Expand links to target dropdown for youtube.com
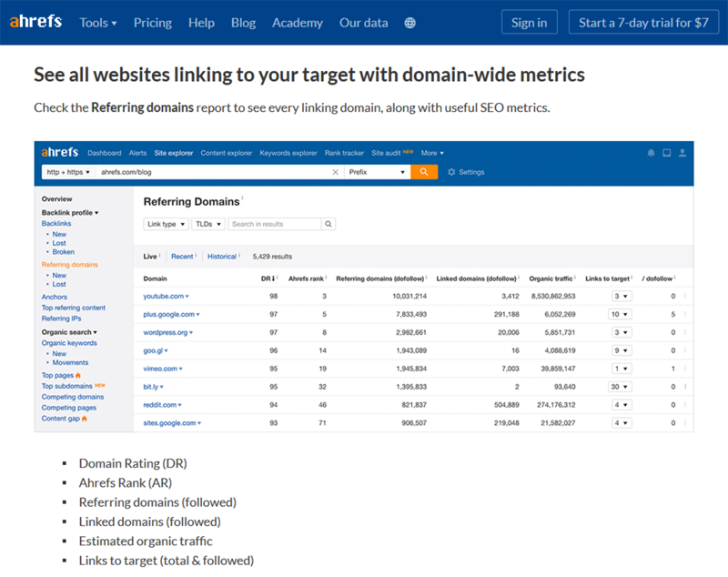The height and width of the screenshot is (577, 728). (x=622, y=296)
